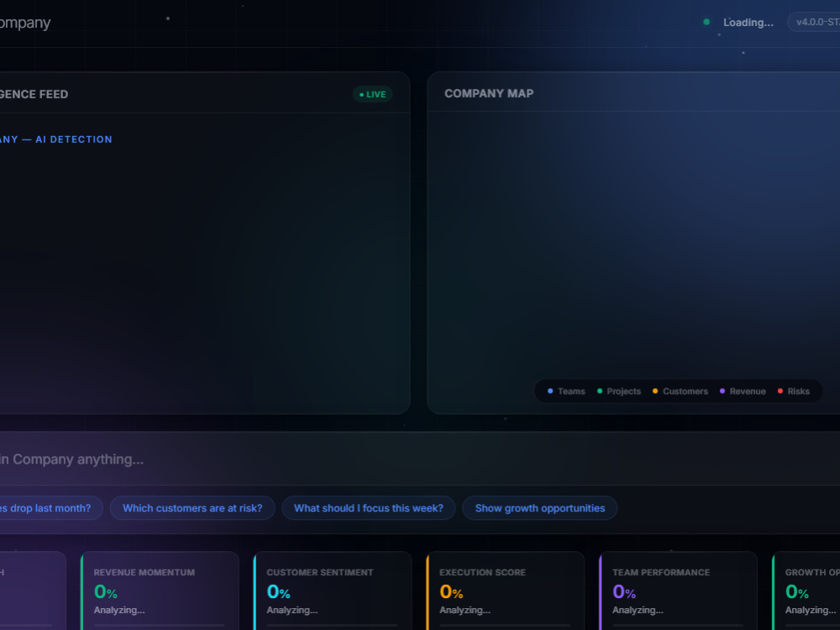Toggle the Projects legend item
Screen dimensions: 840x630
coord(619,391)
